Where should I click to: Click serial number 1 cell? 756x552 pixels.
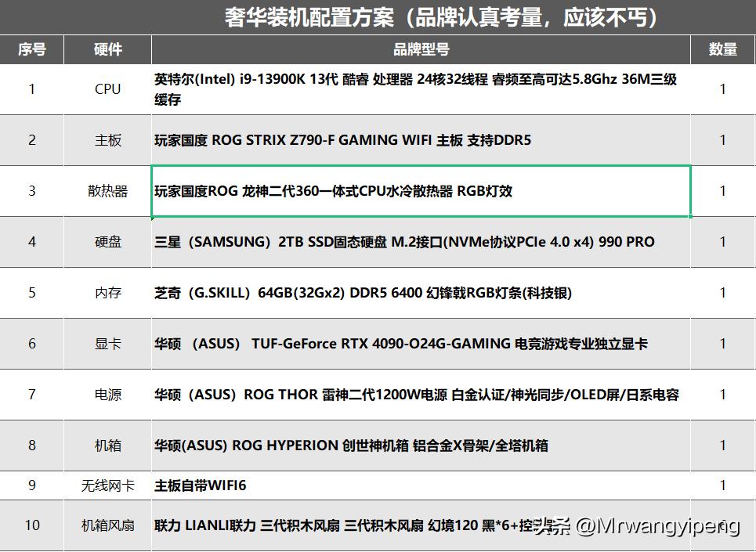(x=32, y=89)
